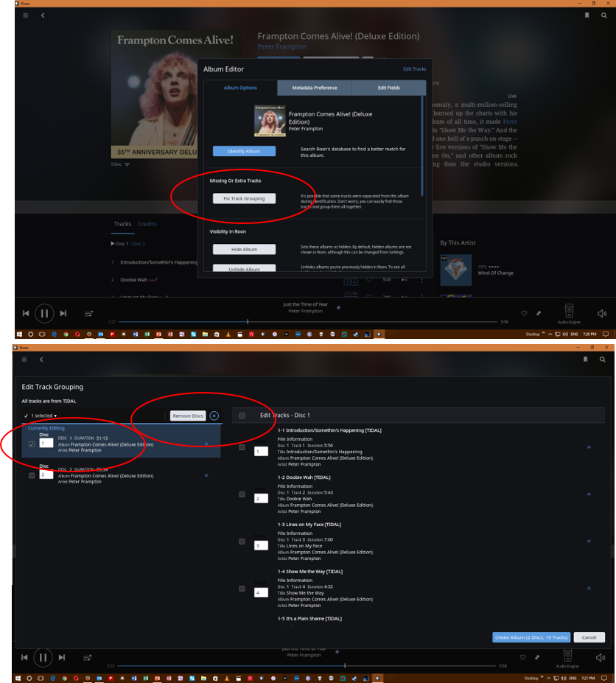Open Windows Start menu in upper taskbar
The height and width of the screenshot is (683, 616).
point(19,334)
